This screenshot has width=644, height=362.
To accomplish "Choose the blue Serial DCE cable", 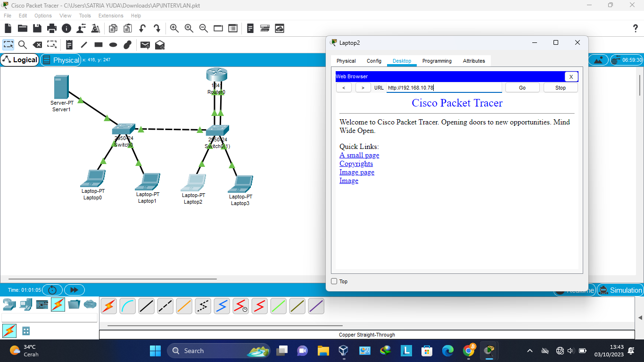I will click(x=222, y=306).
